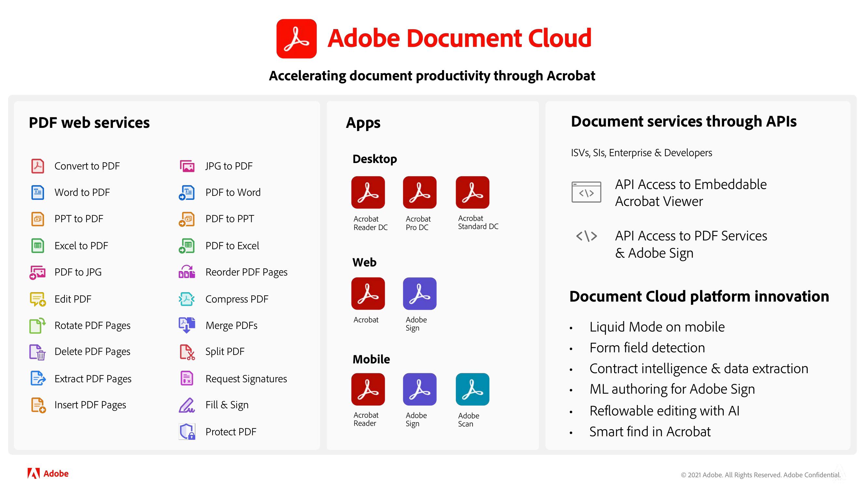Click "Reflowable editing with AI" bullet
This screenshot has width=868, height=488.
665,411
